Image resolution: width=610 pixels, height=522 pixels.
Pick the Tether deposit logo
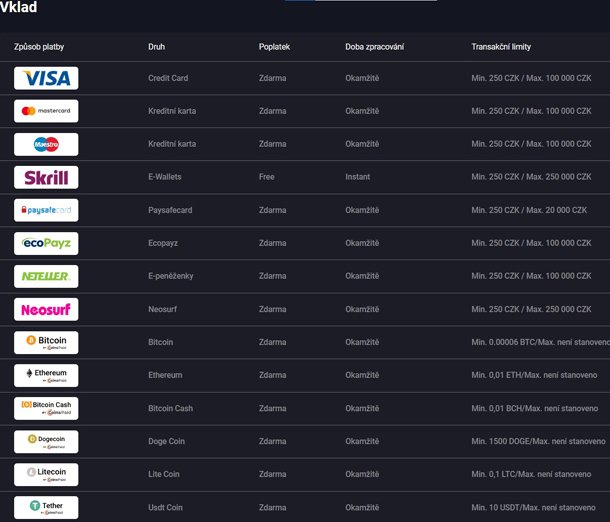(46, 507)
